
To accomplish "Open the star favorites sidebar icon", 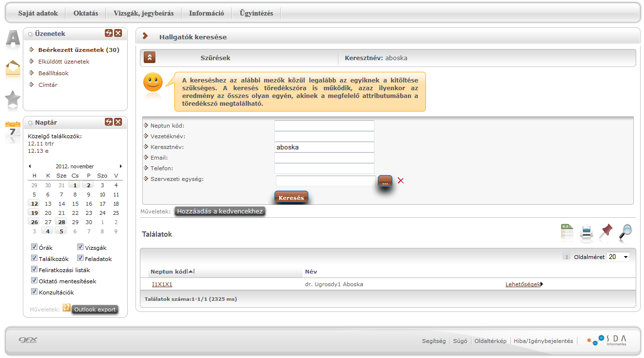I will coord(13,99).
